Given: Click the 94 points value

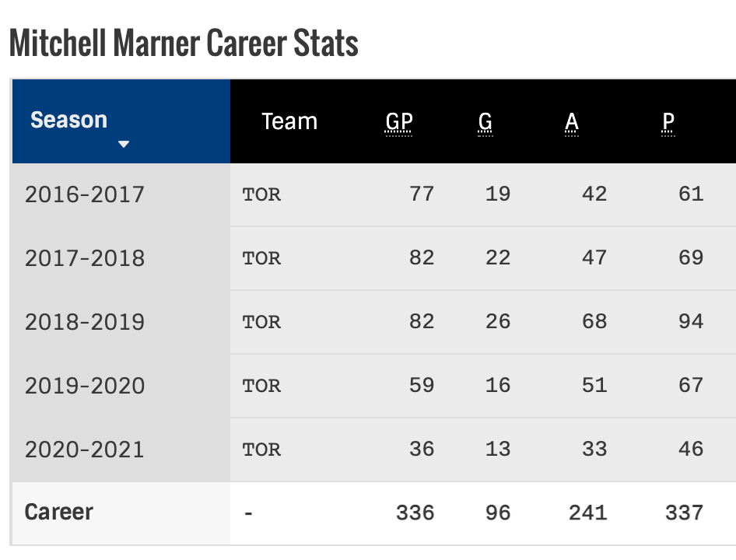Looking at the screenshot, I should click(690, 321).
